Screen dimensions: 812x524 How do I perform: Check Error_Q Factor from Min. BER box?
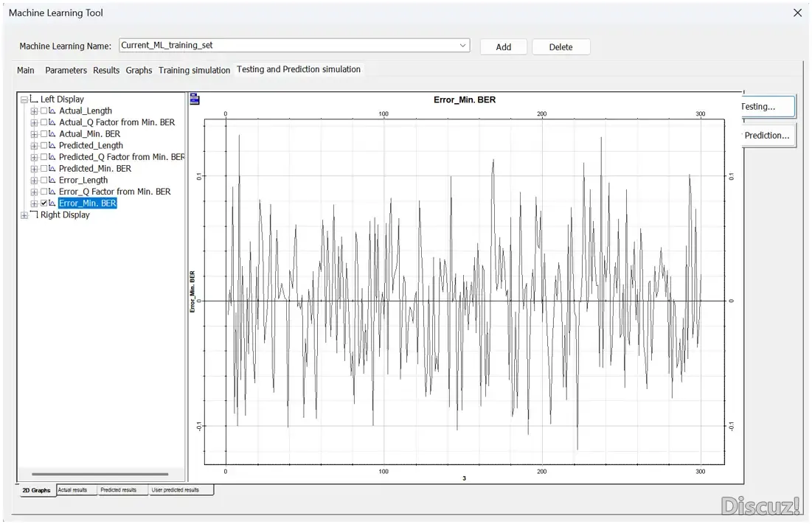click(44, 192)
